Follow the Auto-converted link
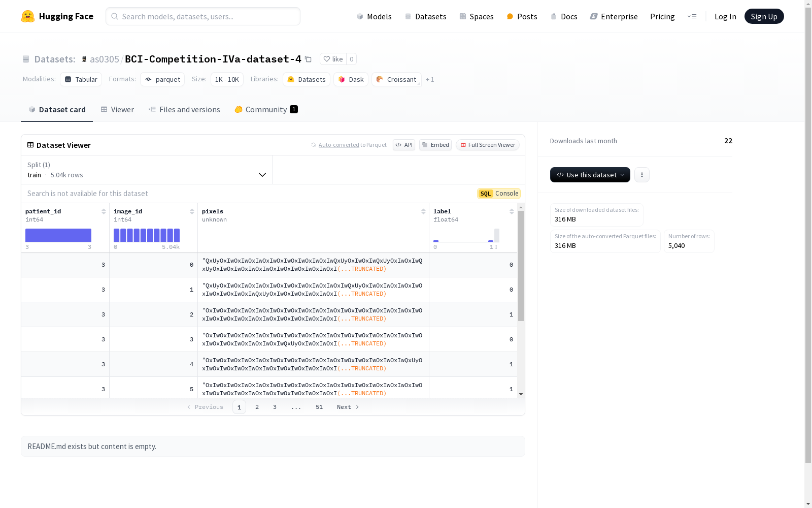This screenshot has height=508, width=812. [x=339, y=145]
